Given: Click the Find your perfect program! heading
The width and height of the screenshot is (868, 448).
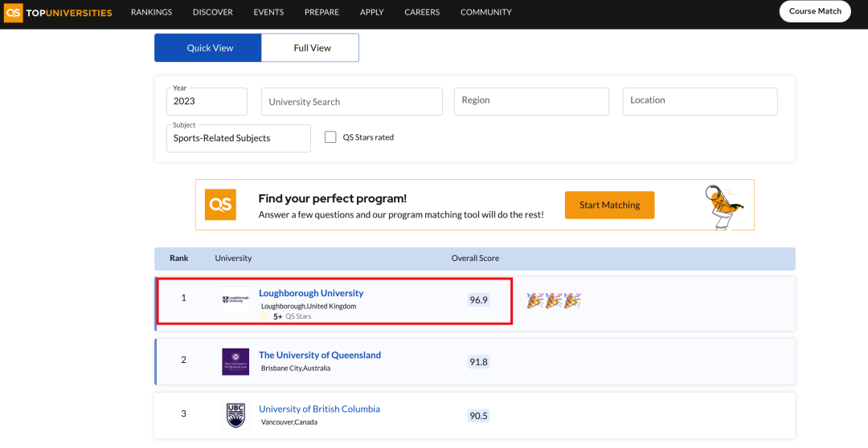Looking at the screenshot, I should pyautogui.click(x=333, y=198).
